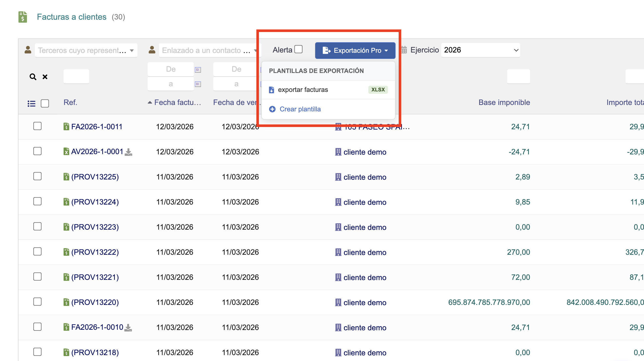Open invoice link (PROV13222)

click(x=95, y=252)
